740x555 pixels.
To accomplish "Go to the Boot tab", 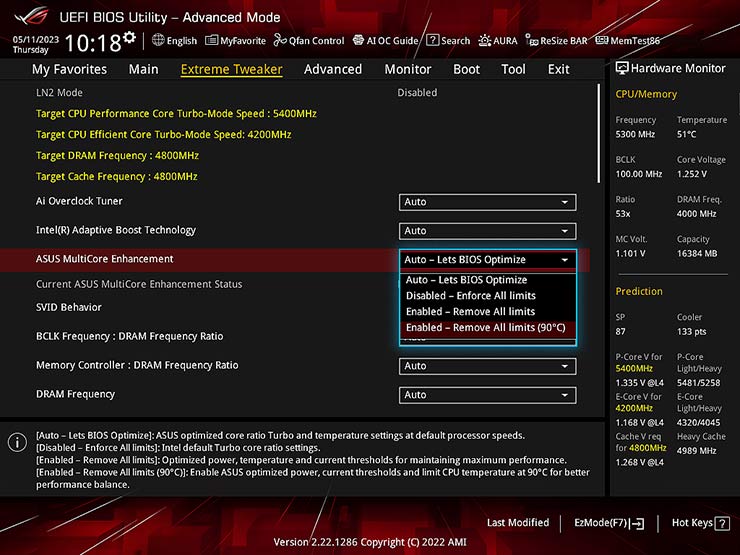I will 466,69.
